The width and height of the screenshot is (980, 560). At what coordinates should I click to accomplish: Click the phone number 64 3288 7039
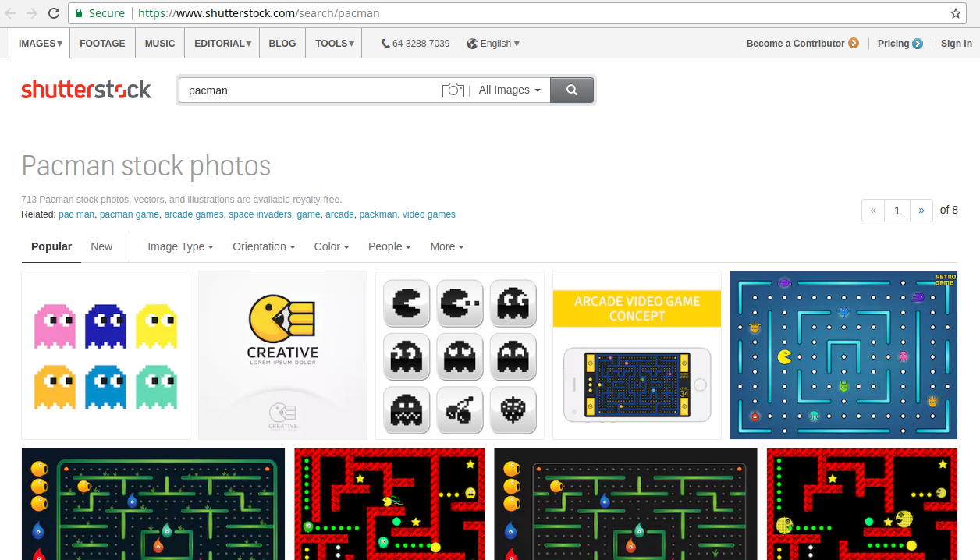coord(421,44)
